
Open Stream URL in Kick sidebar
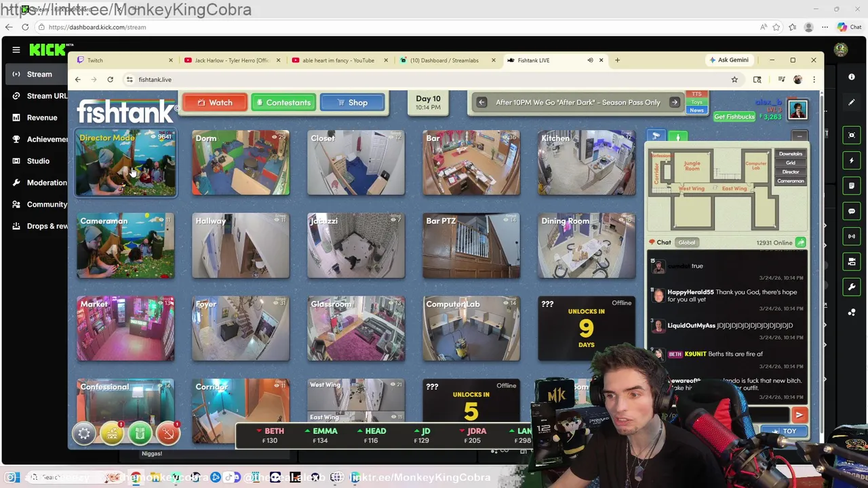tap(35, 96)
